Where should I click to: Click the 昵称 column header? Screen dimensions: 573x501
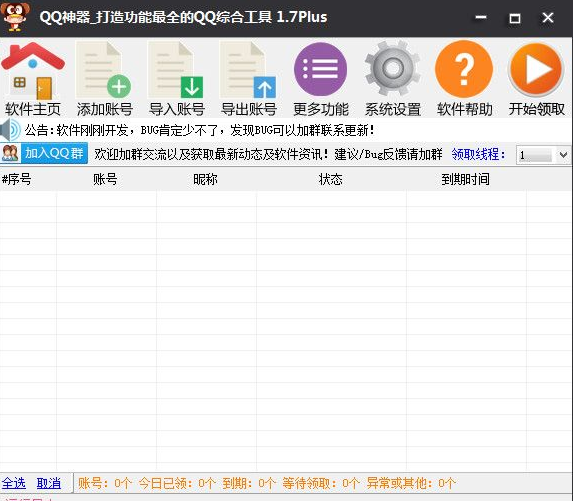pos(205,179)
